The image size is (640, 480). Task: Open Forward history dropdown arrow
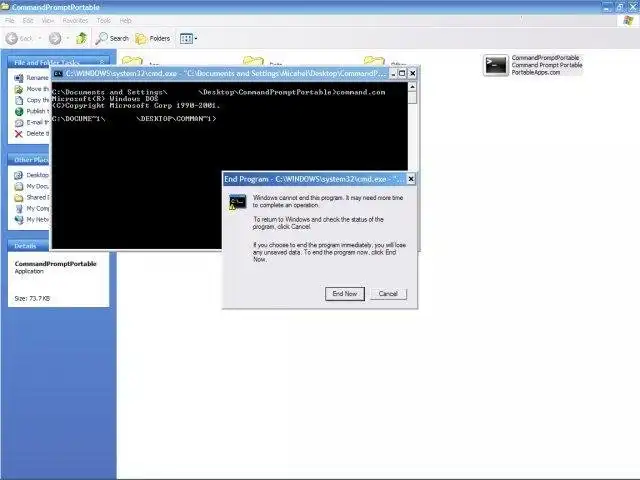(68, 38)
